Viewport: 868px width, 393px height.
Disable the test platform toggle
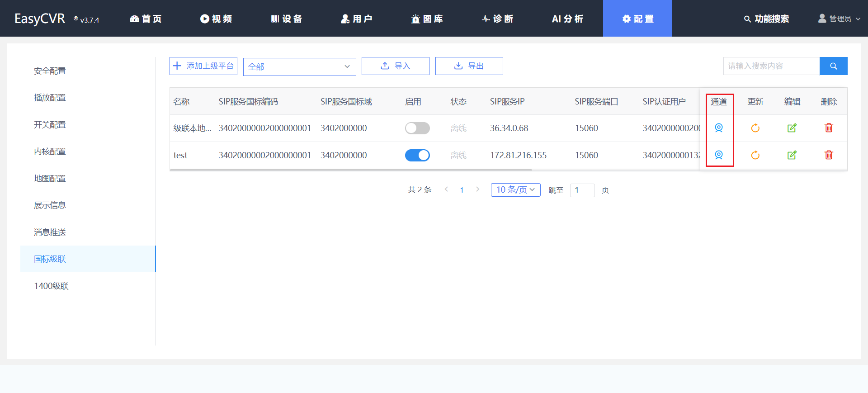tap(417, 155)
